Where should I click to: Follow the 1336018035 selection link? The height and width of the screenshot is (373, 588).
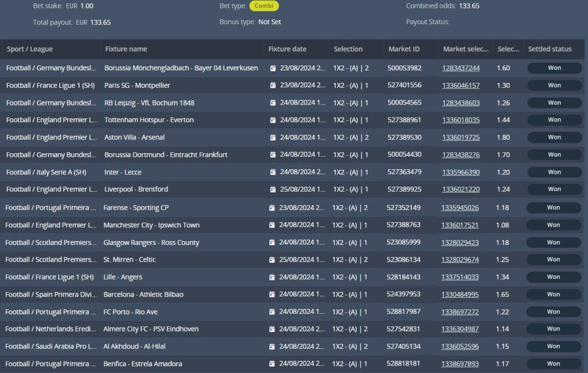tap(461, 120)
